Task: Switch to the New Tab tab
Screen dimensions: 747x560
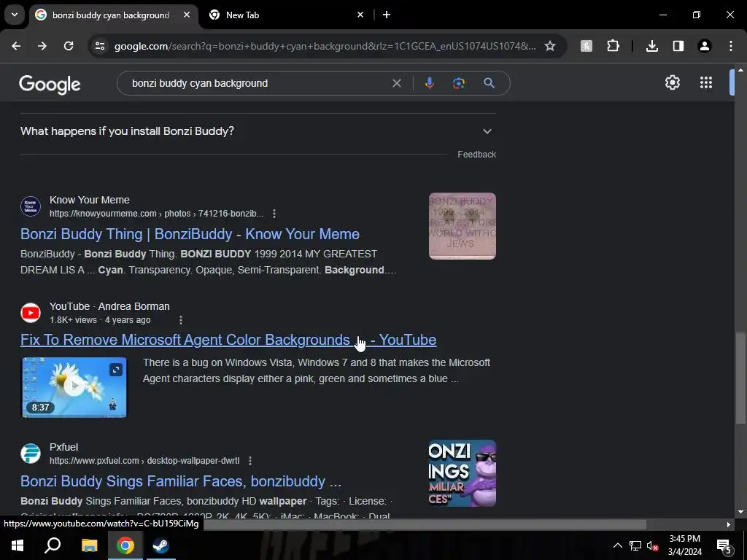Action: [x=286, y=15]
